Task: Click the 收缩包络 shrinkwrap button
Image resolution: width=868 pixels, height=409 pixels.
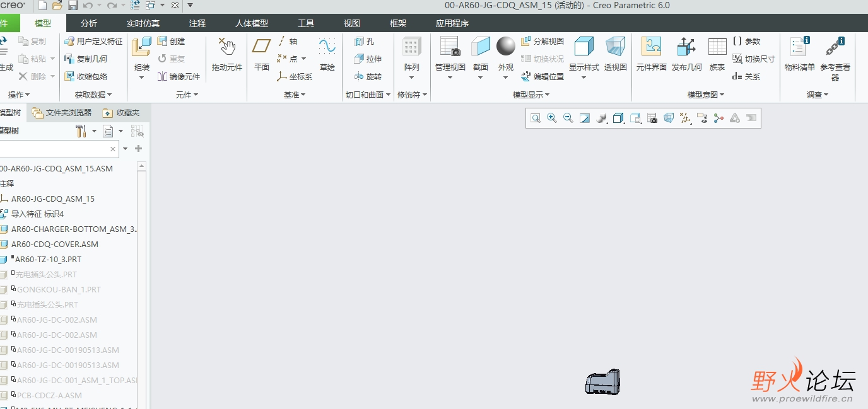Action: click(86, 76)
